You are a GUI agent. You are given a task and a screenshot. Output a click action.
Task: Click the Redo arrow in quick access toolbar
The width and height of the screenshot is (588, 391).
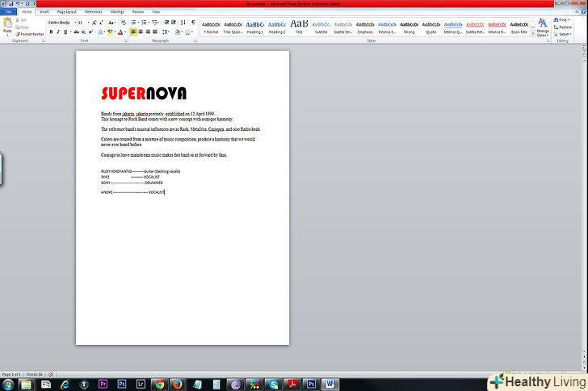click(x=27, y=3)
